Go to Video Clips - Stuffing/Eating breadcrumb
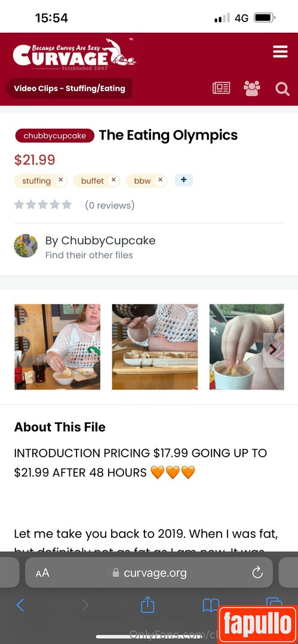 tap(69, 88)
